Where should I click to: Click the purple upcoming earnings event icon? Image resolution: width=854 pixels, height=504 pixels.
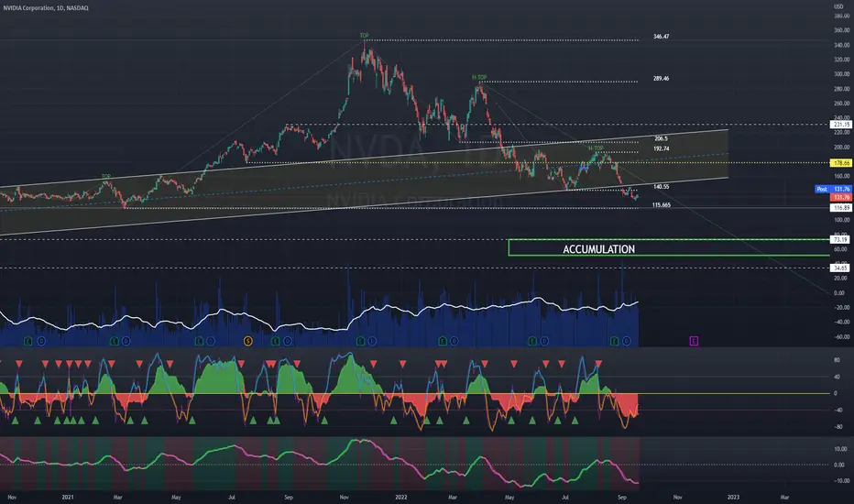point(694,341)
